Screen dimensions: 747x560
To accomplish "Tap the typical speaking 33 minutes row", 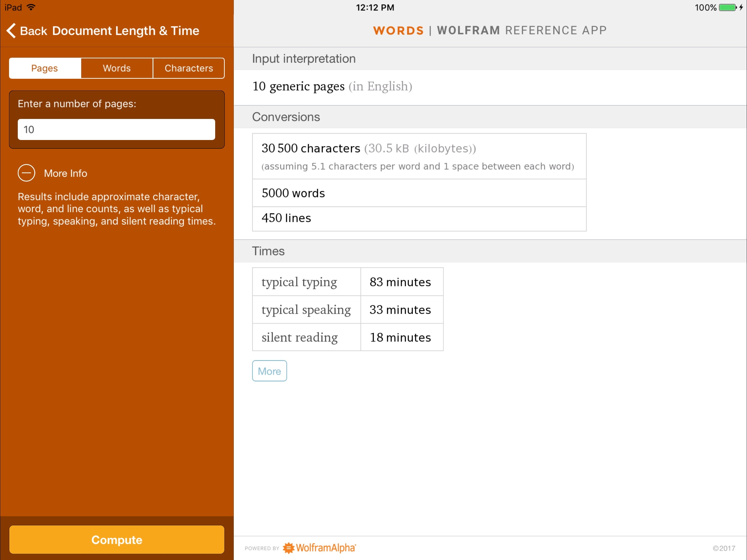I will (347, 310).
